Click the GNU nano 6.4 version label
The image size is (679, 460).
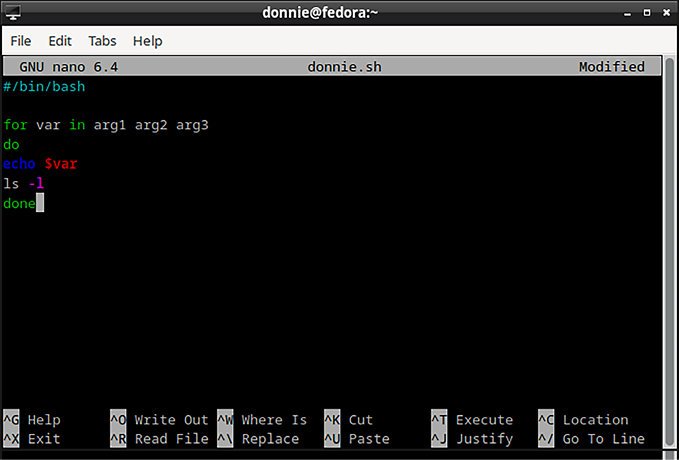[x=68, y=67]
